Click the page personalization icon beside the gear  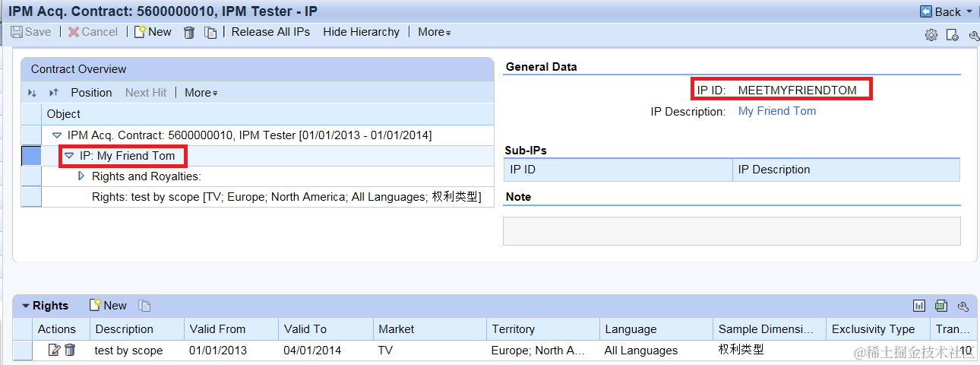(x=952, y=34)
